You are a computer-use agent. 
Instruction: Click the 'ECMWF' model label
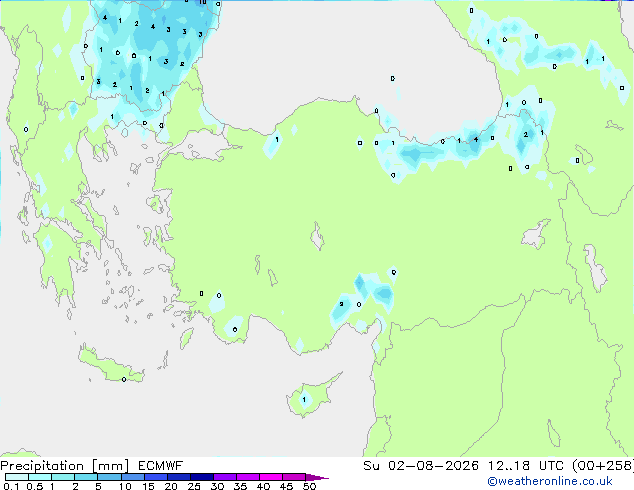tap(161, 466)
